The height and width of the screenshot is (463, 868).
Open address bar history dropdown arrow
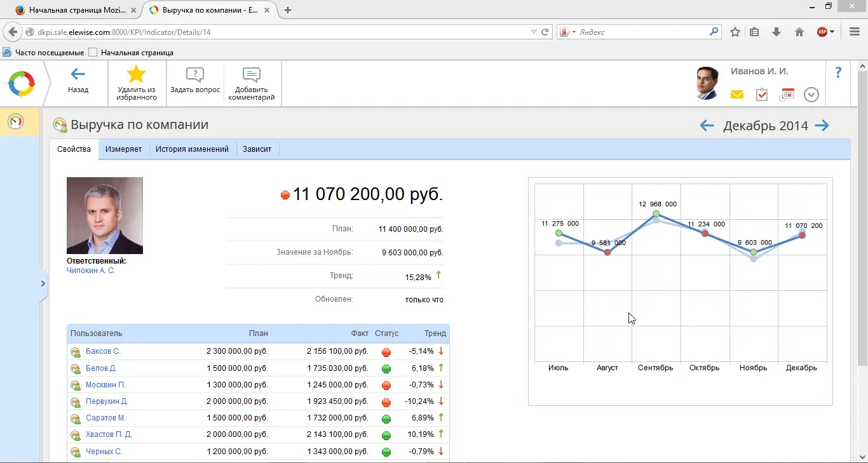[534, 32]
